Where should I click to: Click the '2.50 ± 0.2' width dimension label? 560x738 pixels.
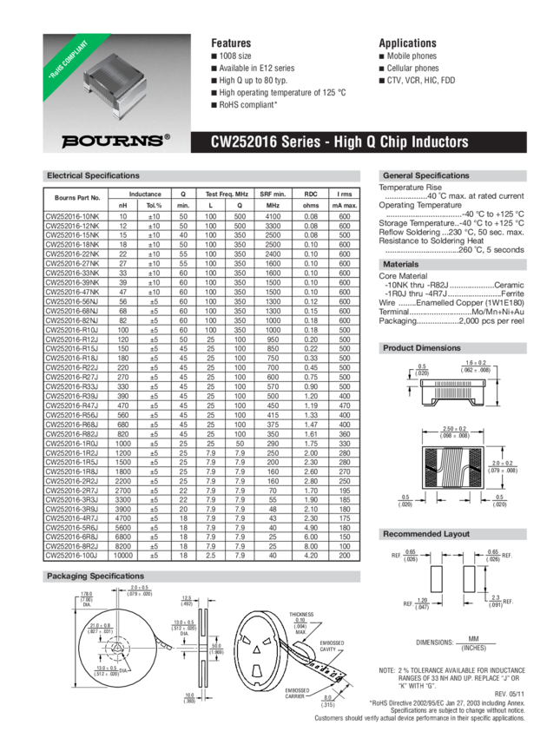[455, 432]
